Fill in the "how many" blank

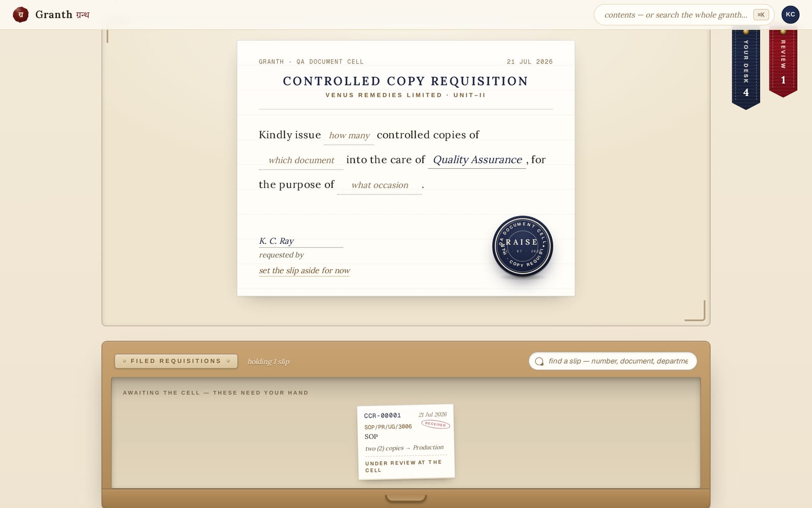[349, 135]
